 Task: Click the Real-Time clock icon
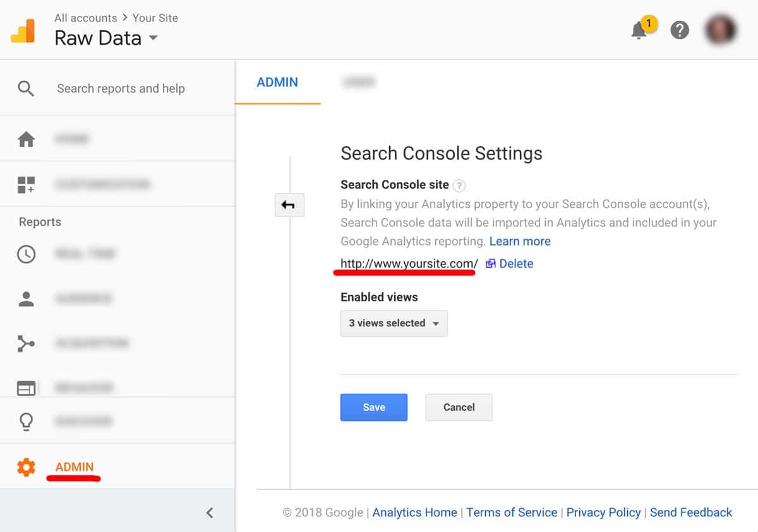26,254
